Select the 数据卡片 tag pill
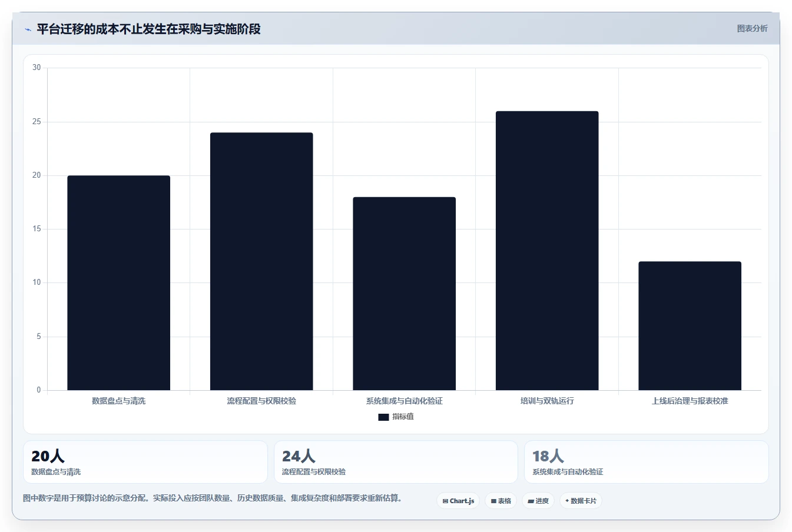Viewport: 792px width, 532px height. click(x=581, y=501)
